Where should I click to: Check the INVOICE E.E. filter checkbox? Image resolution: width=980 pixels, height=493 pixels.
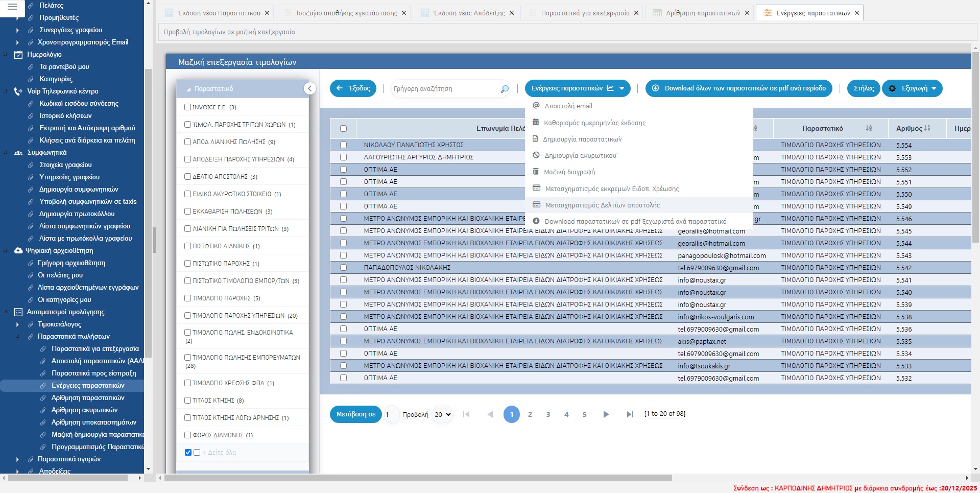(187, 107)
